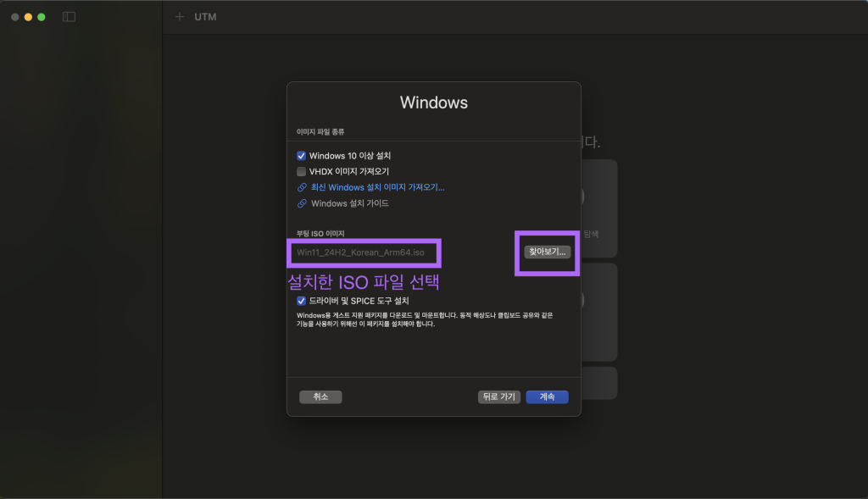The image size is (868, 499).
Task: Click the chain icon beside the latest Windows image link
Action: click(302, 187)
